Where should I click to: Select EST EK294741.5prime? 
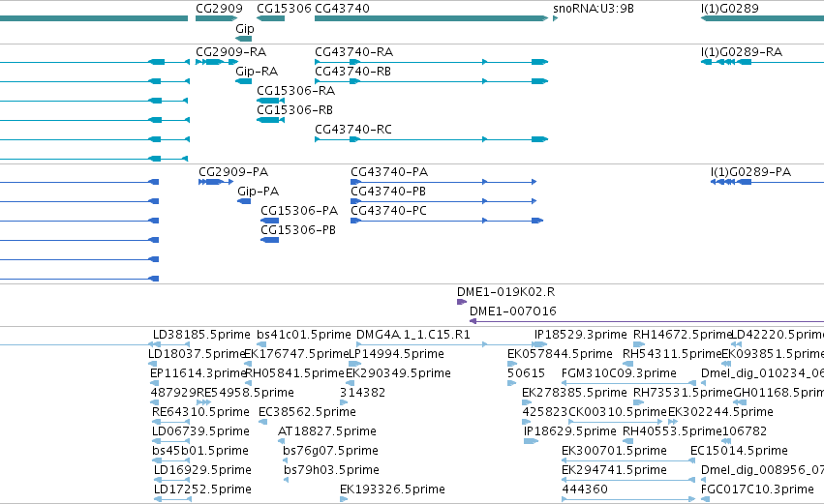click(614, 471)
